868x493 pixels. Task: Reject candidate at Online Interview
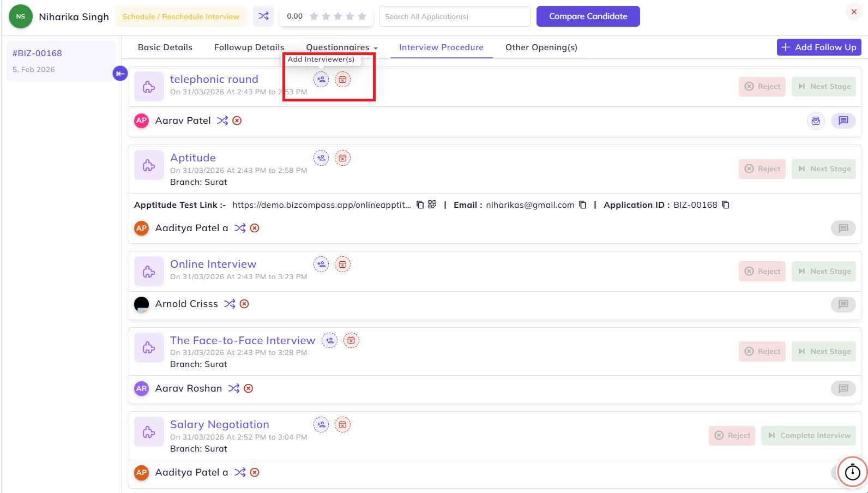click(762, 272)
